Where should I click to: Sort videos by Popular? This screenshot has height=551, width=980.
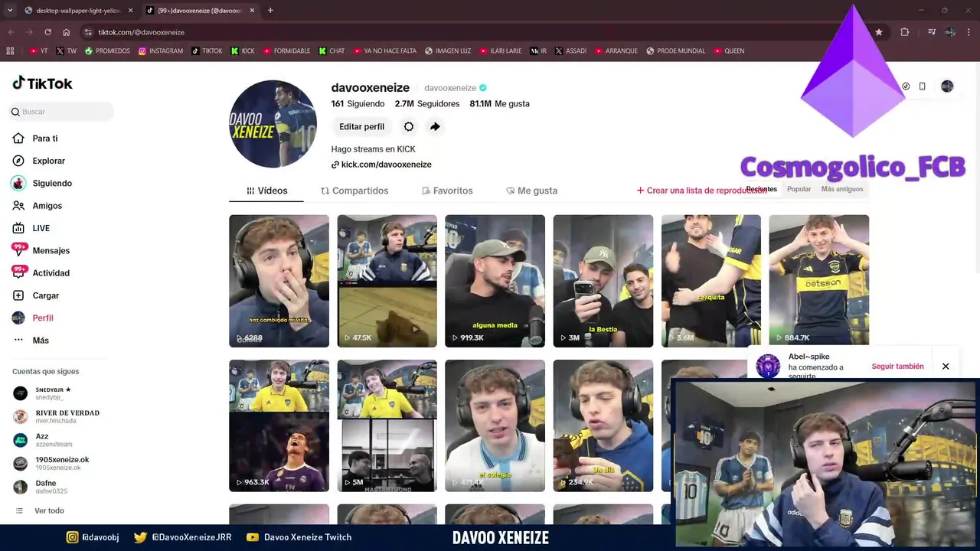tap(799, 189)
